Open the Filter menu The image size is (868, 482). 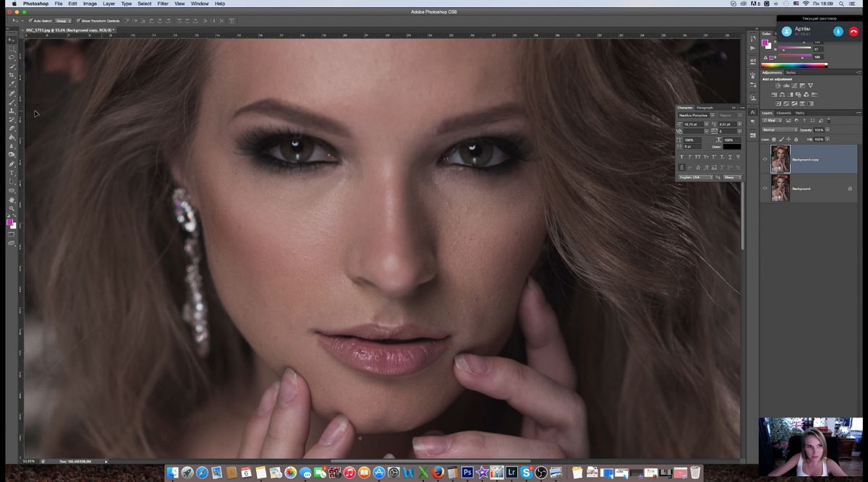pos(163,4)
